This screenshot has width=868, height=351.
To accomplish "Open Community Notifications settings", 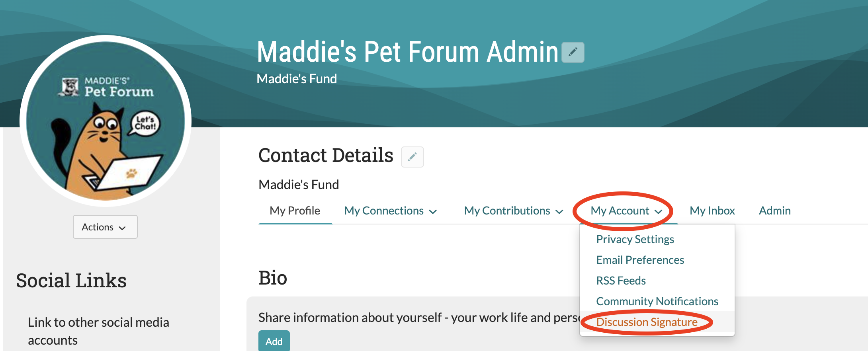I will tap(657, 301).
